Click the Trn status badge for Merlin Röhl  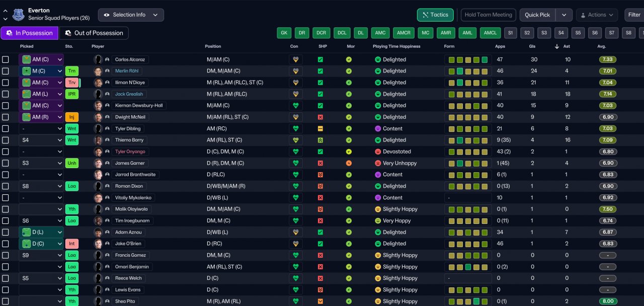click(72, 71)
